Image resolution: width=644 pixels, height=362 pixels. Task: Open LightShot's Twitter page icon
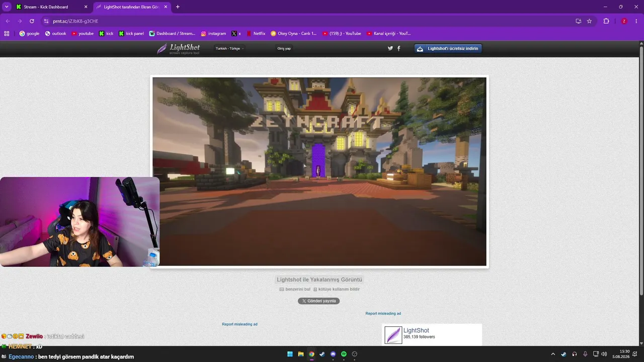390,48
